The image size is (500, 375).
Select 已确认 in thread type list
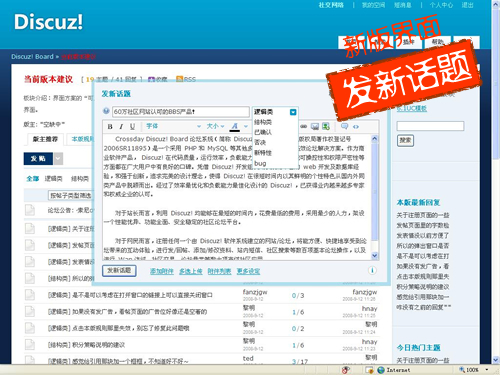[263, 132]
